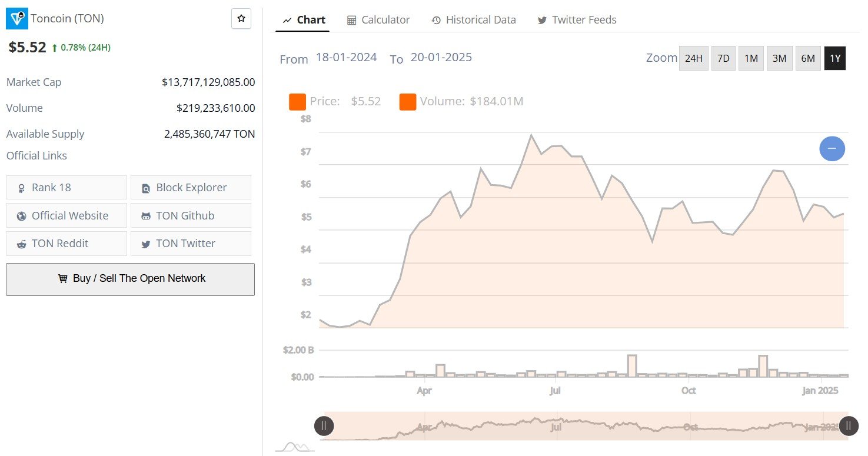Set chart zoom to 6M

tap(809, 58)
